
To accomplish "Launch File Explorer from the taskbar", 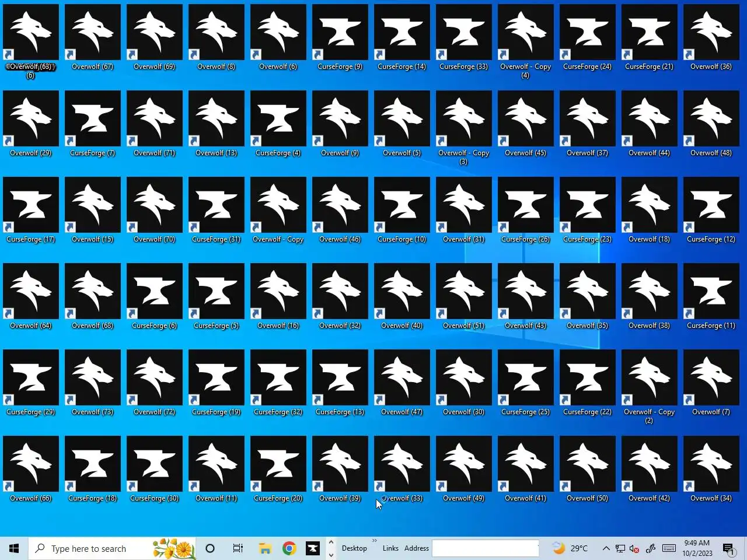I will point(266,548).
